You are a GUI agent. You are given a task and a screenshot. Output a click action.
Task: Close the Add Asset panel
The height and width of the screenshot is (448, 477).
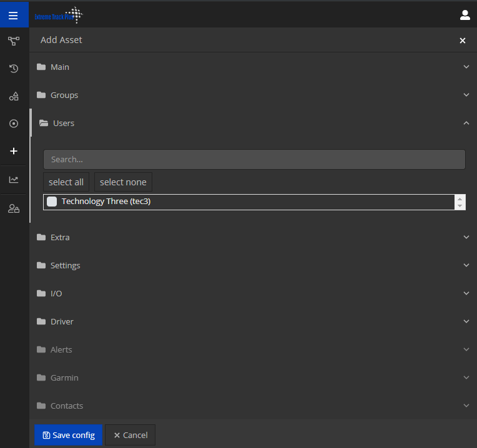(x=463, y=41)
